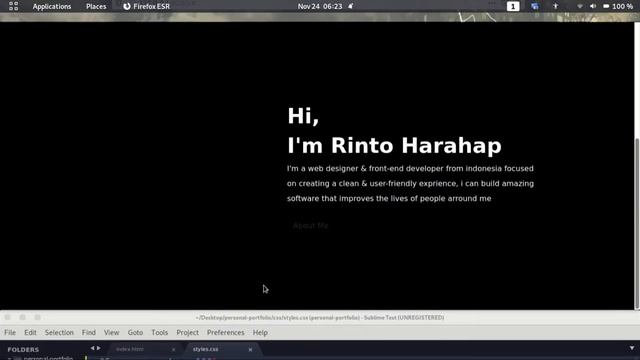Open Sublime Text Goto menu
Viewport: 640px width, 360px height.
(135, 333)
